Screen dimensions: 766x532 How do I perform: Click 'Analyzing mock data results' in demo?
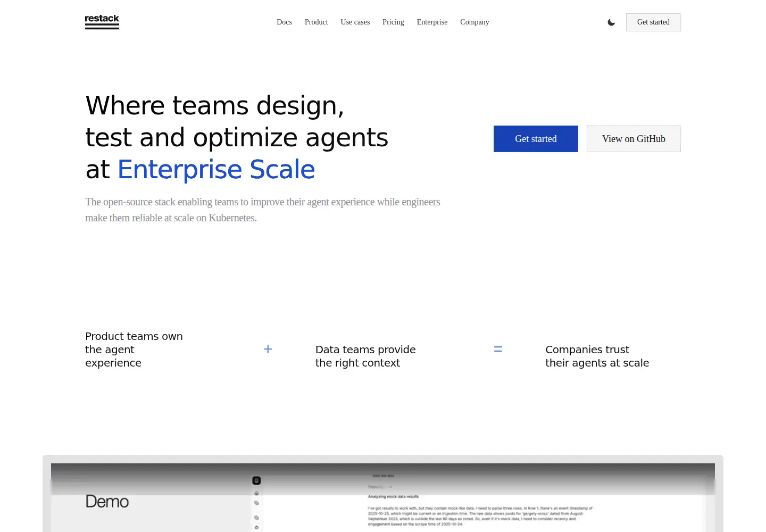[393, 496]
